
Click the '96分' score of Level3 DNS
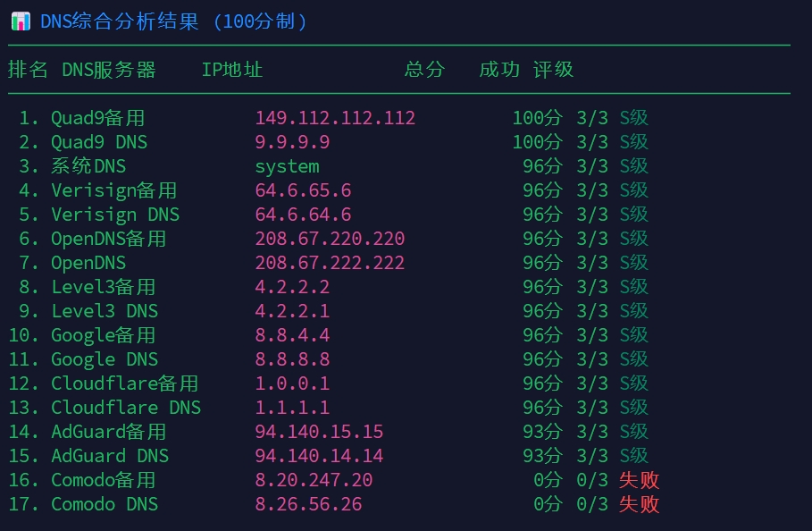point(543,311)
